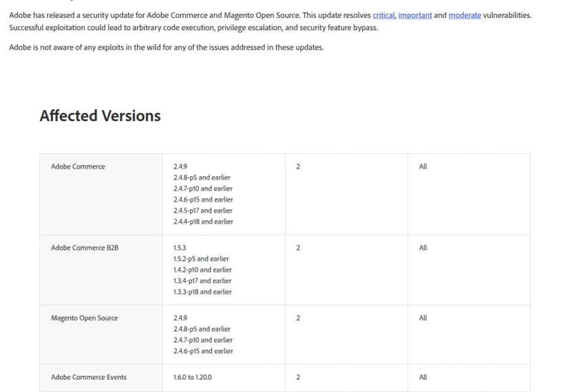Click the 'Successful exploitation could lead' sentence
Image resolution: width=570 pixels, height=392 pixels.
193,28
